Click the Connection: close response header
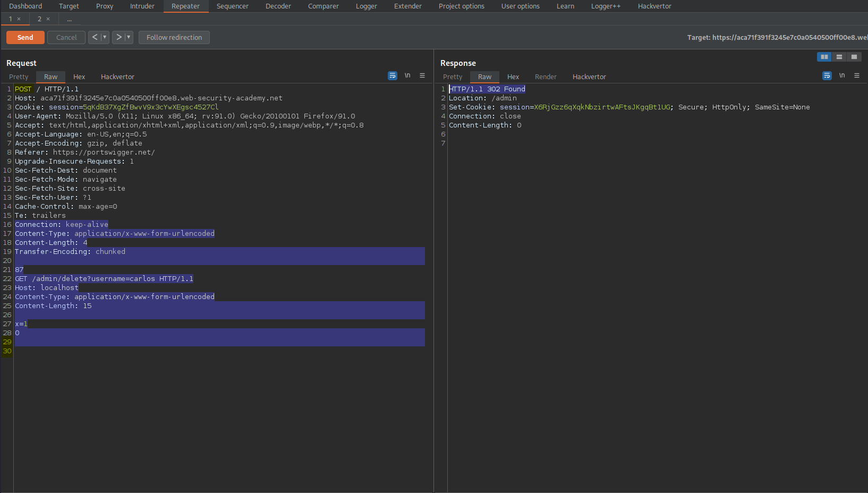The image size is (868, 493). point(485,116)
